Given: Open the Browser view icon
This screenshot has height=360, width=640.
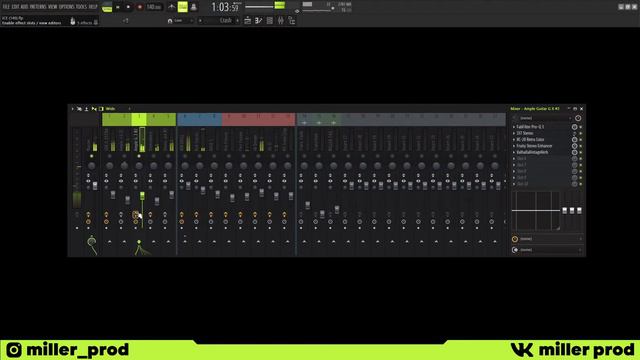Looking at the screenshot, I should 291,20.
